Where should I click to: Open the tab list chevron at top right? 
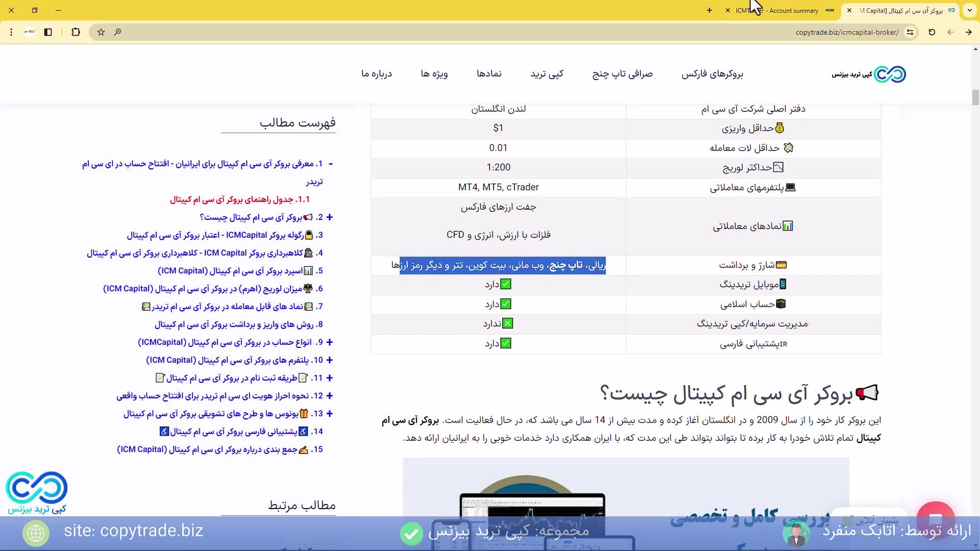[969, 10]
